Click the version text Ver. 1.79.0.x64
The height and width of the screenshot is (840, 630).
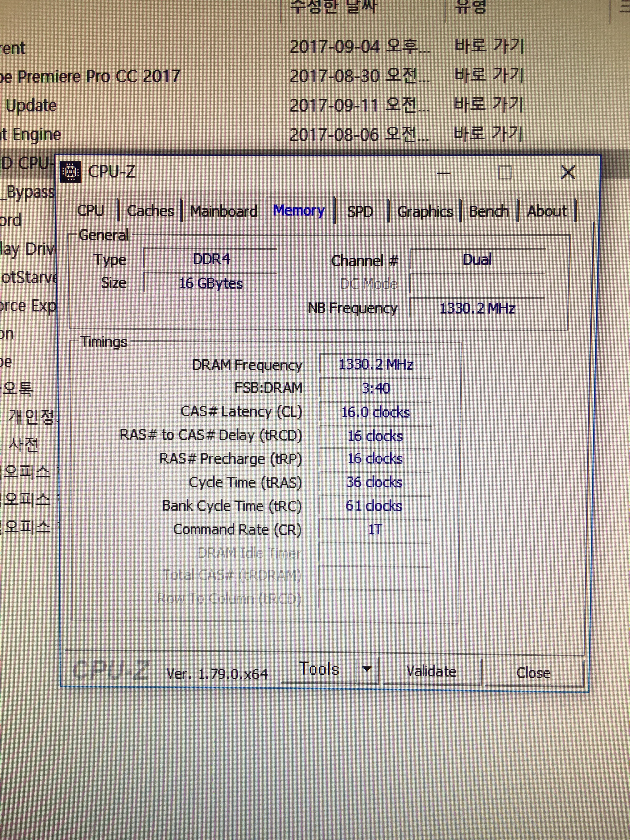(217, 674)
